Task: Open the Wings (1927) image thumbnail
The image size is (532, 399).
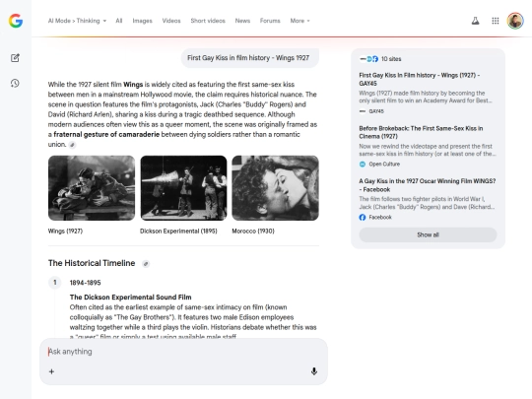Action: pyautogui.click(x=92, y=188)
